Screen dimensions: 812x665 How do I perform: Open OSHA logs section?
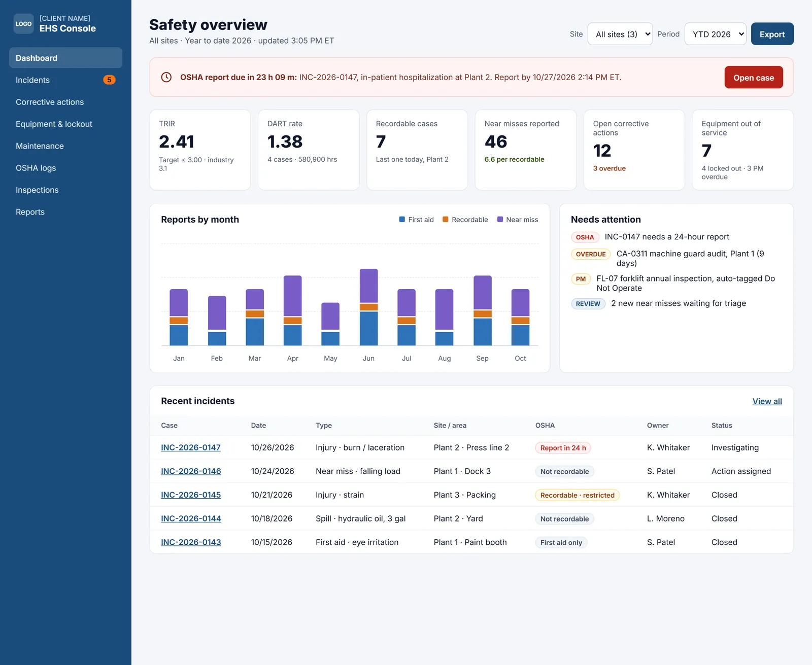tap(65, 168)
